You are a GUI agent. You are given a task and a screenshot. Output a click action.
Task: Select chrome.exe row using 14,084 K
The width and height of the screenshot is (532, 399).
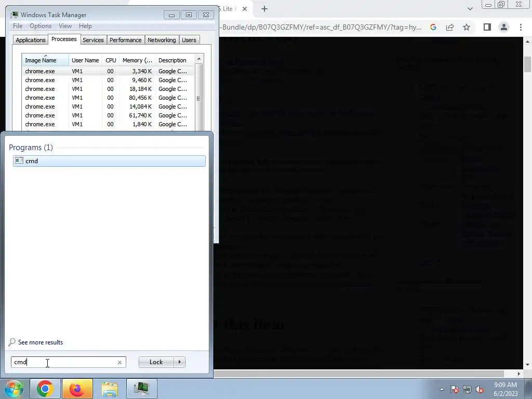coord(109,107)
